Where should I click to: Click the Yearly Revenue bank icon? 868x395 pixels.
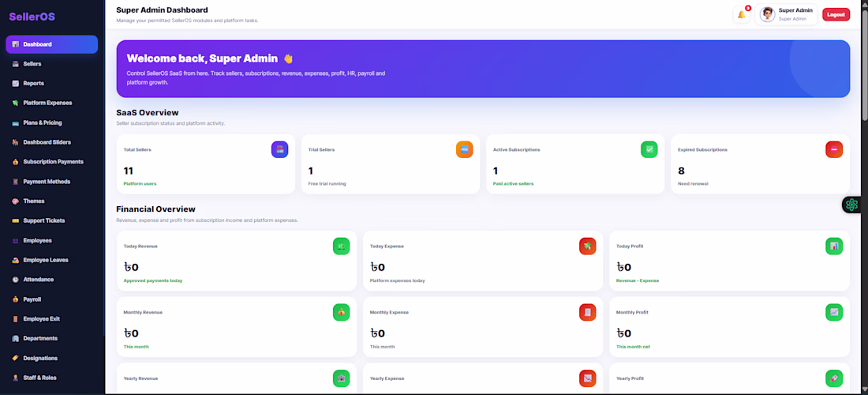(x=342, y=378)
